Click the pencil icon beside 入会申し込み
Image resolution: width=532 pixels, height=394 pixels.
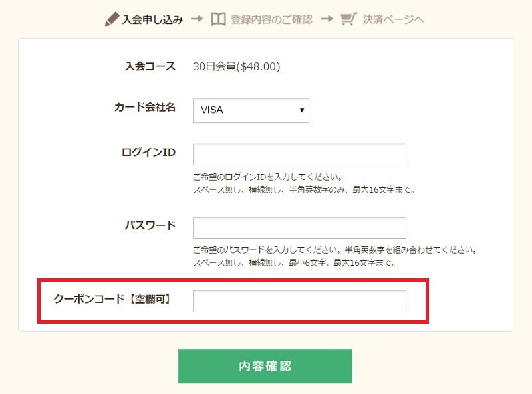112,19
